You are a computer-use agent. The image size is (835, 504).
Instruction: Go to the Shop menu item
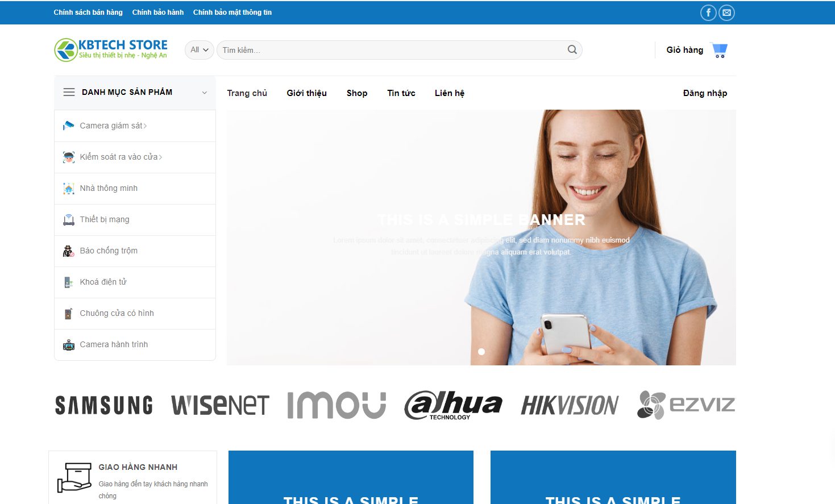pos(357,93)
